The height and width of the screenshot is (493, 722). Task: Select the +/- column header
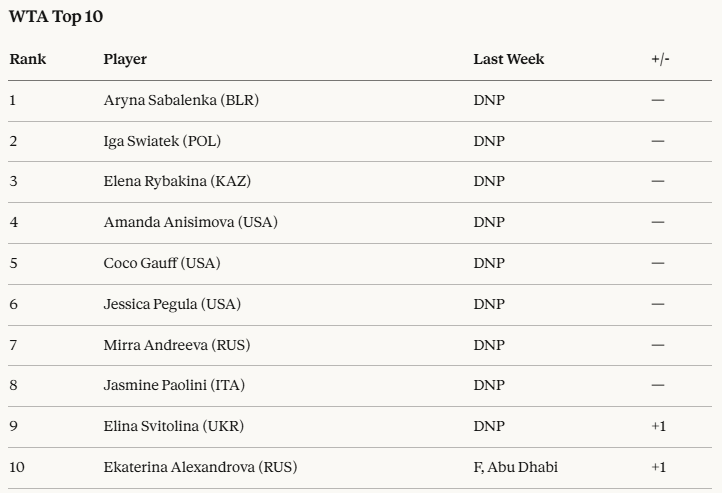(x=660, y=59)
